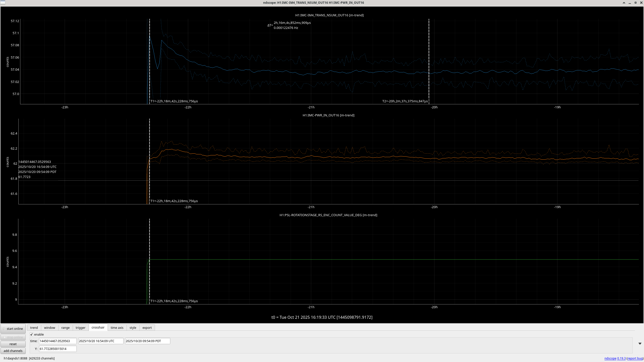The image size is (644, 362).
Task: Open the time axis tab
Action: pos(117,328)
